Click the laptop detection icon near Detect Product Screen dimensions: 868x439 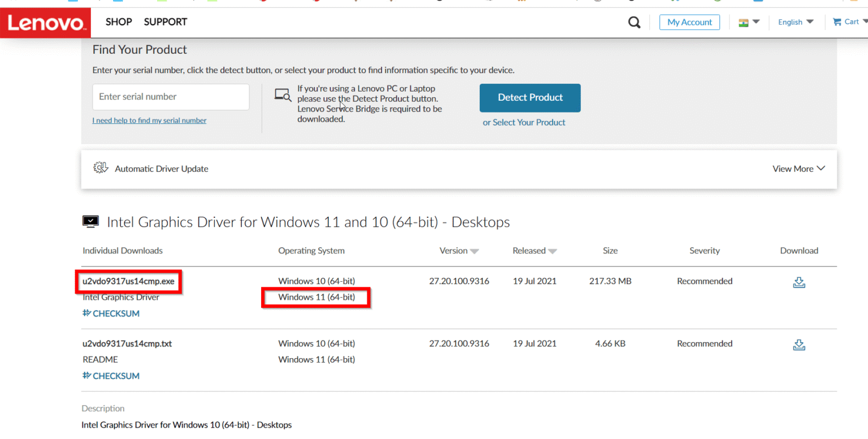(282, 94)
